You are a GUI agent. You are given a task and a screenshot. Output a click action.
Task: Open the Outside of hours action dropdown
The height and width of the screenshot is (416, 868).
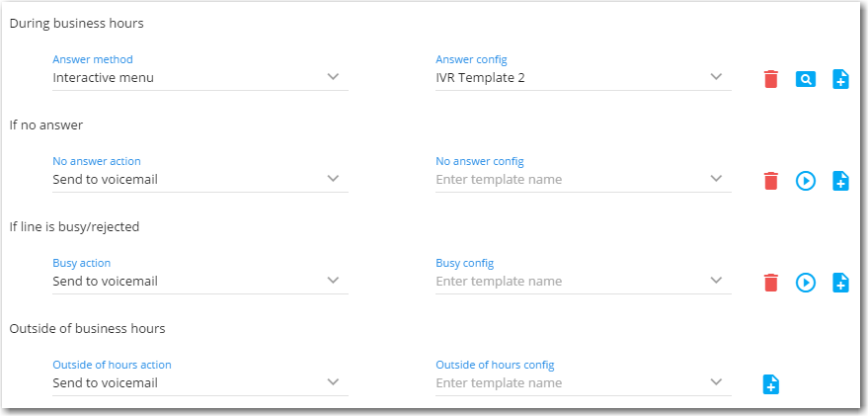pos(200,383)
